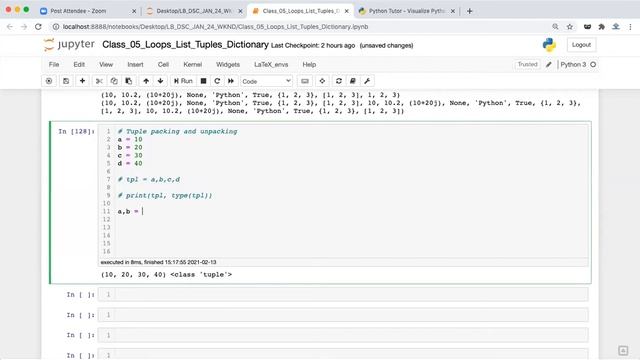This screenshot has width=640, height=360.
Task: Rename notebook via Class_05_Loops_List_Tuples_Dictionary title
Action: pyautogui.click(x=185, y=44)
